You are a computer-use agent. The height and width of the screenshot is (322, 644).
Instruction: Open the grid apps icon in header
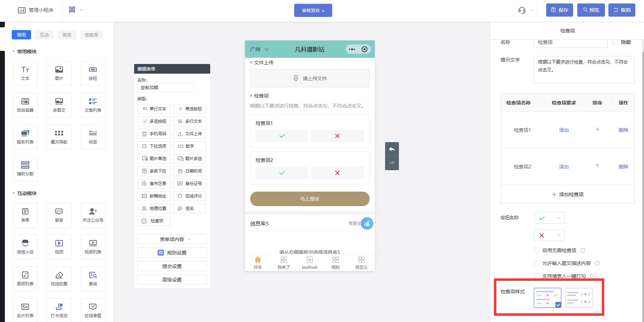[x=72, y=10]
